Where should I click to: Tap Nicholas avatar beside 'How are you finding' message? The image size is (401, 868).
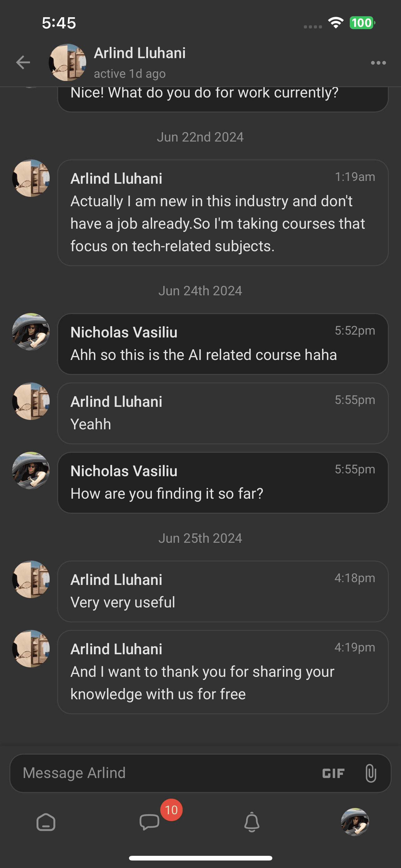31,471
